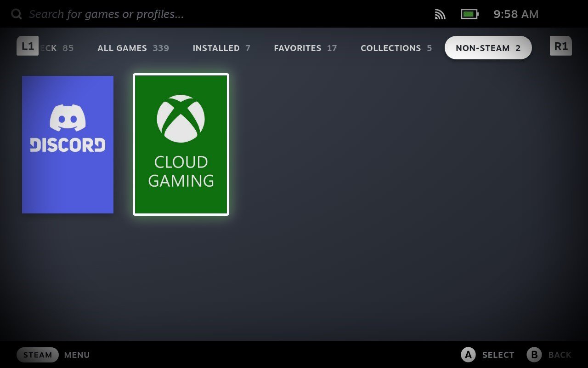The height and width of the screenshot is (368, 588).
Task: Open the Installed tab
Action: pyautogui.click(x=221, y=48)
